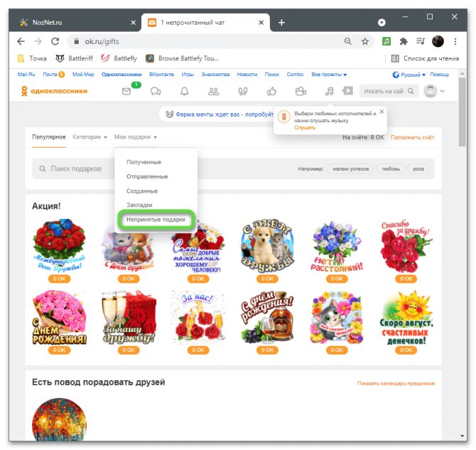
Task: Click the Пополнить счёт link
Action: coord(413,137)
